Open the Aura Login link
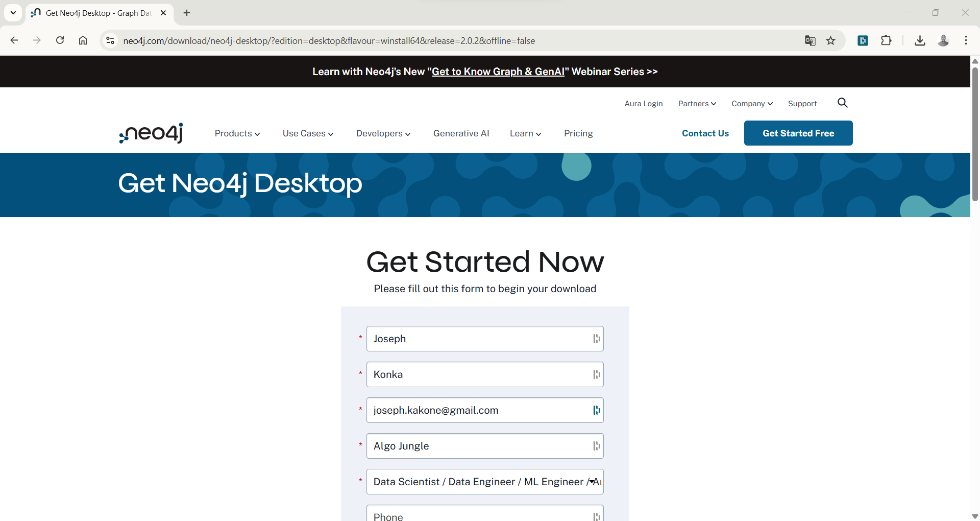 [643, 104]
